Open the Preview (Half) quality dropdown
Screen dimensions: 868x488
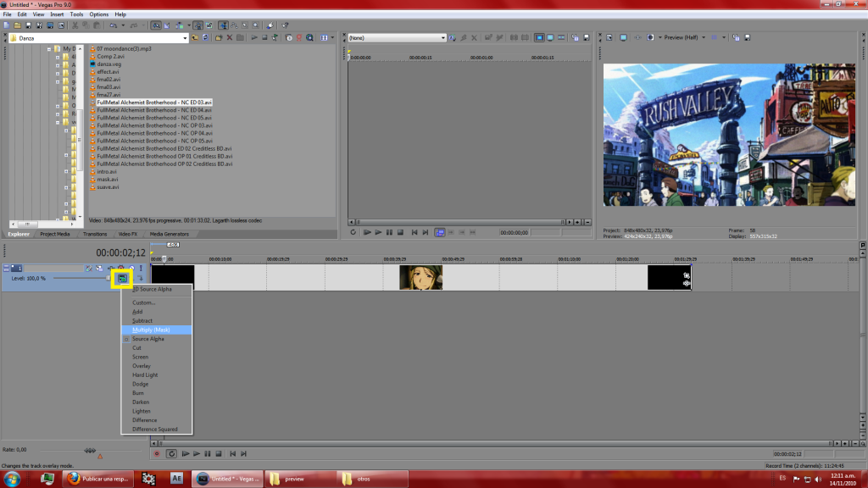tap(704, 37)
